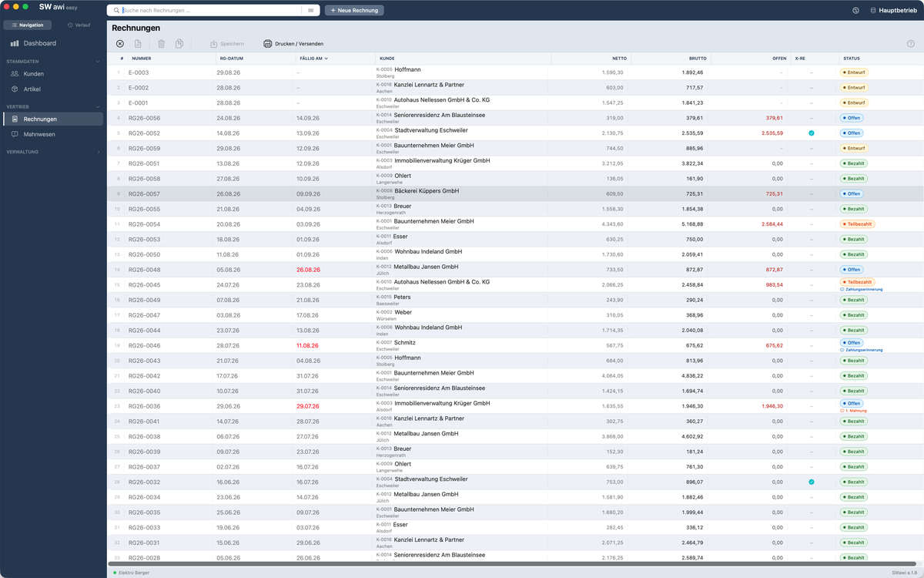Click gross amount 5.168,88
The height and width of the screenshot is (578, 924).
tap(692, 224)
